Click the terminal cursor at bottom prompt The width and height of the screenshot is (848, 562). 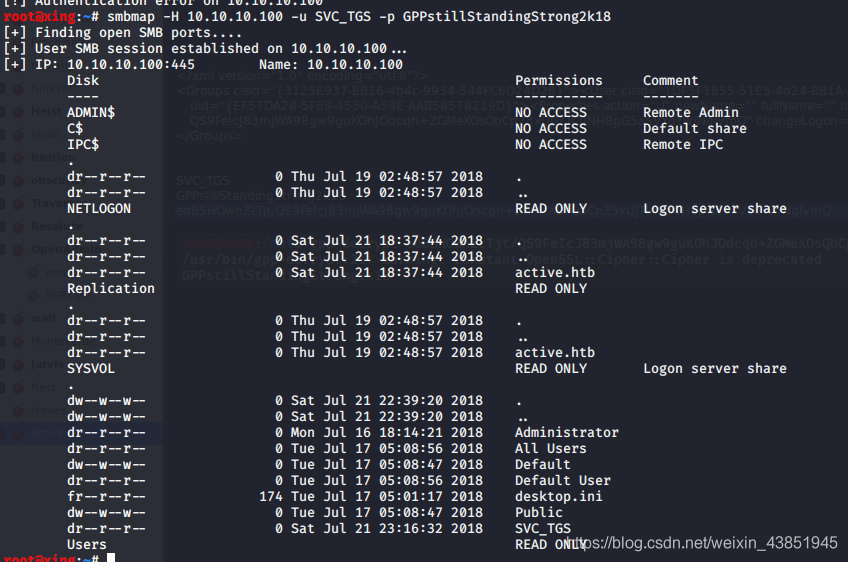[111, 557]
